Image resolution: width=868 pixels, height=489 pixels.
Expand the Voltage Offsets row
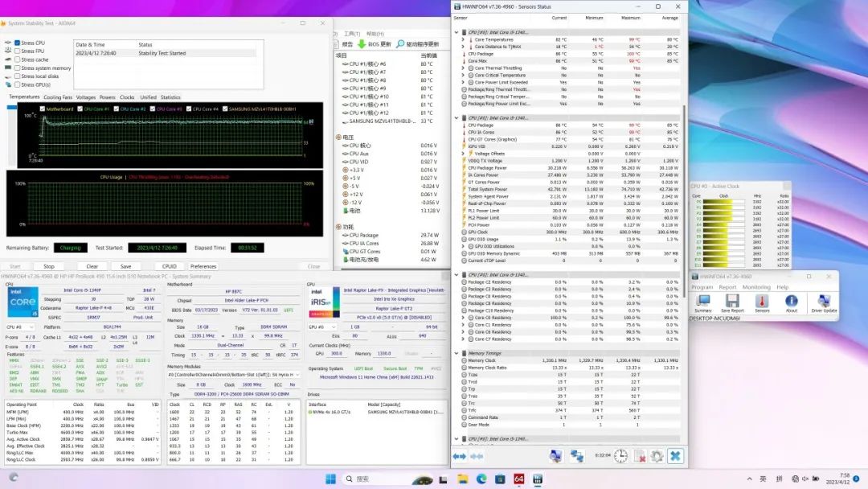(x=464, y=154)
